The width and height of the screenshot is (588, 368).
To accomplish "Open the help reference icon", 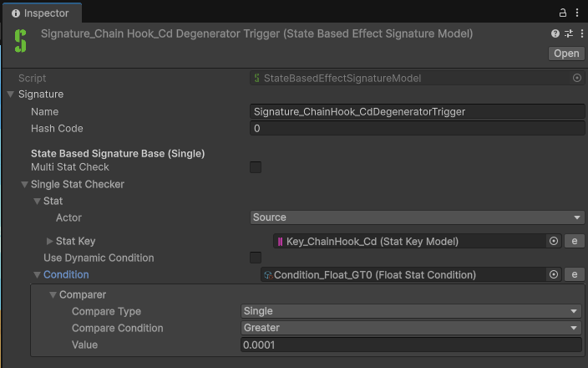I will (x=555, y=33).
